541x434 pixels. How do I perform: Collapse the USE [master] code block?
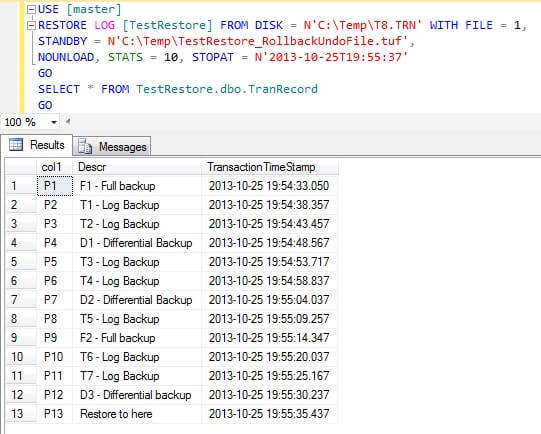tap(31, 10)
